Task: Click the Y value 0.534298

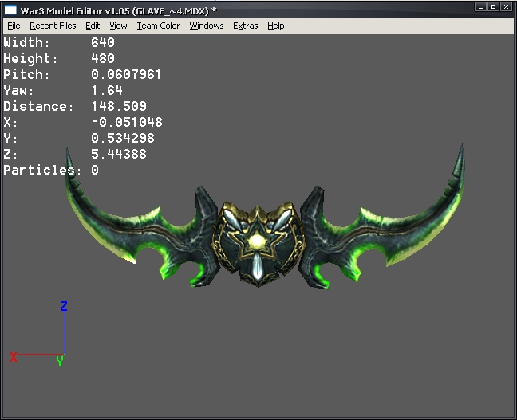Action: [x=123, y=138]
